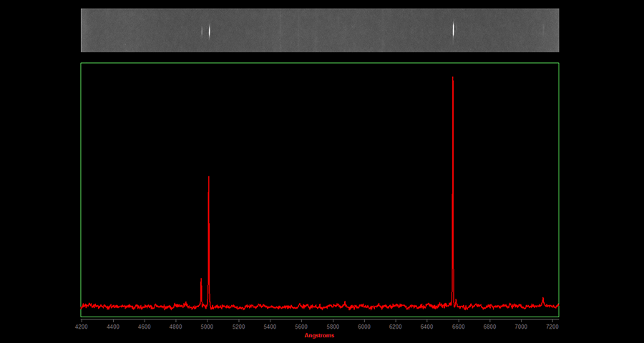Click the 7000 axis tick label

tap(521, 327)
